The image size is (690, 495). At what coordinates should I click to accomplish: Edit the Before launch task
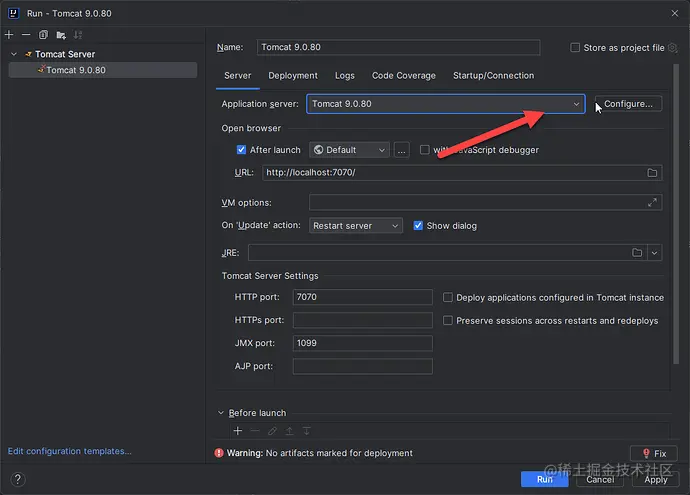click(x=272, y=431)
